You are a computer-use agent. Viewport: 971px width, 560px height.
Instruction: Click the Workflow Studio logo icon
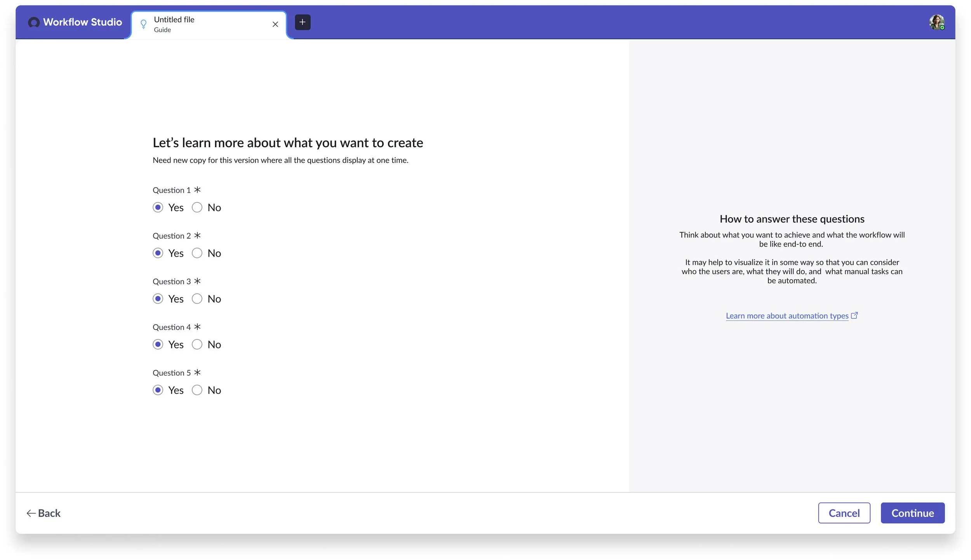tap(34, 22)
